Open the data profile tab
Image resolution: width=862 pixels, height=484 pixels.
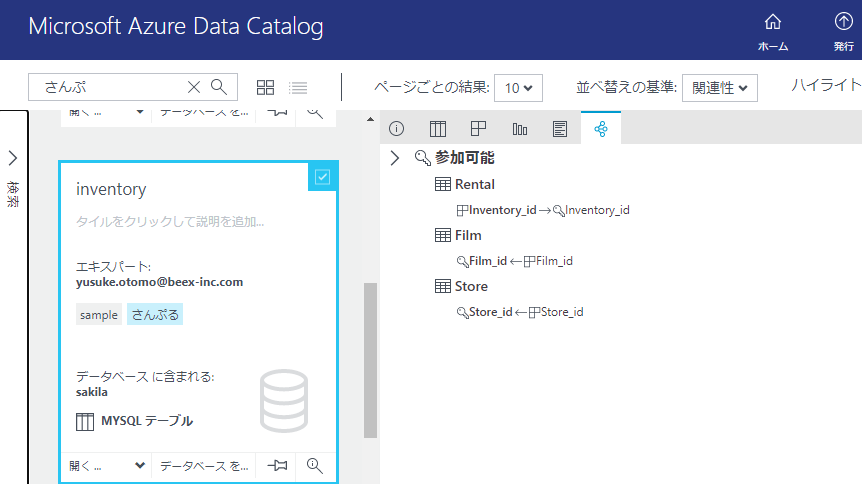[x=520, y=129]
